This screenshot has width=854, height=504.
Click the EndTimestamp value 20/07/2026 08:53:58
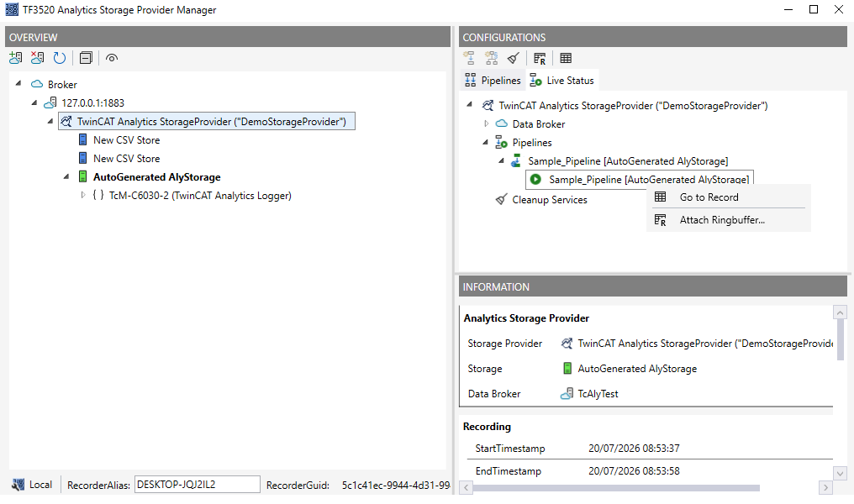tap(634, 471)
